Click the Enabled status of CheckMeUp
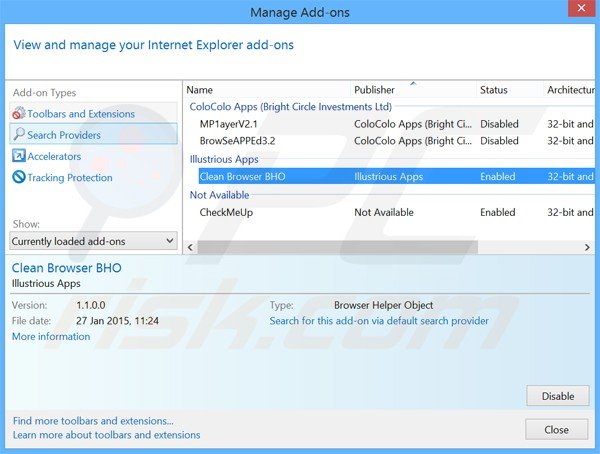 tap(498, 212)
